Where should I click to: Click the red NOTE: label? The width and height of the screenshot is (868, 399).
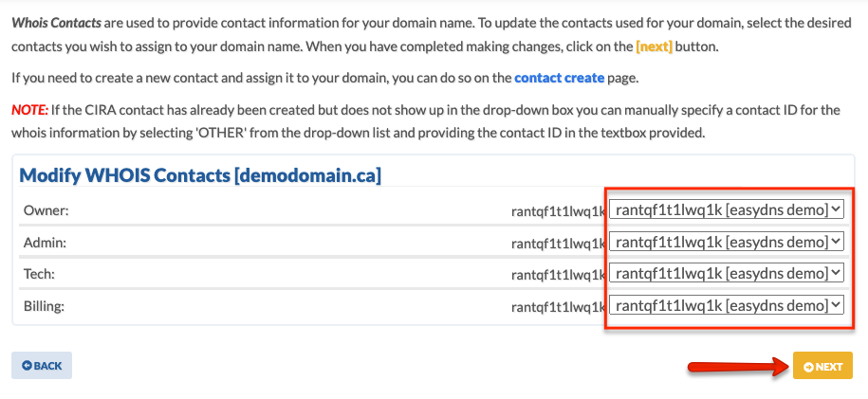pos(30,110)
